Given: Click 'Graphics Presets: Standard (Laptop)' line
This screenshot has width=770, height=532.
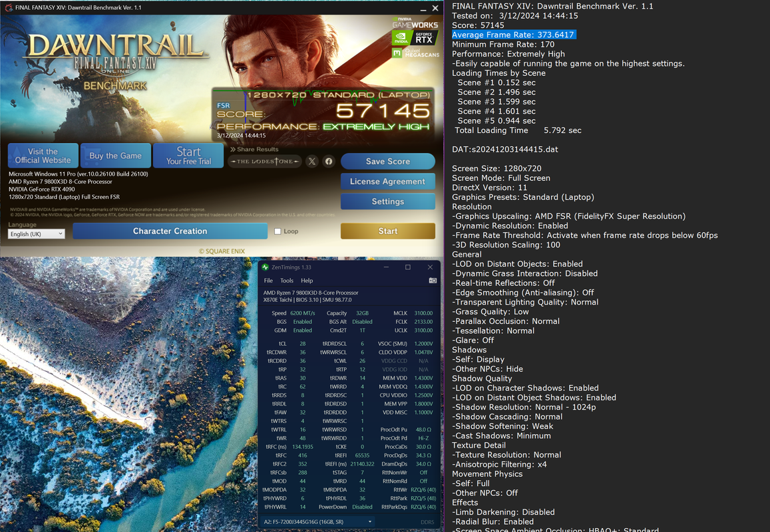Looking at the screenshot, I should click(x=523, y=198).
